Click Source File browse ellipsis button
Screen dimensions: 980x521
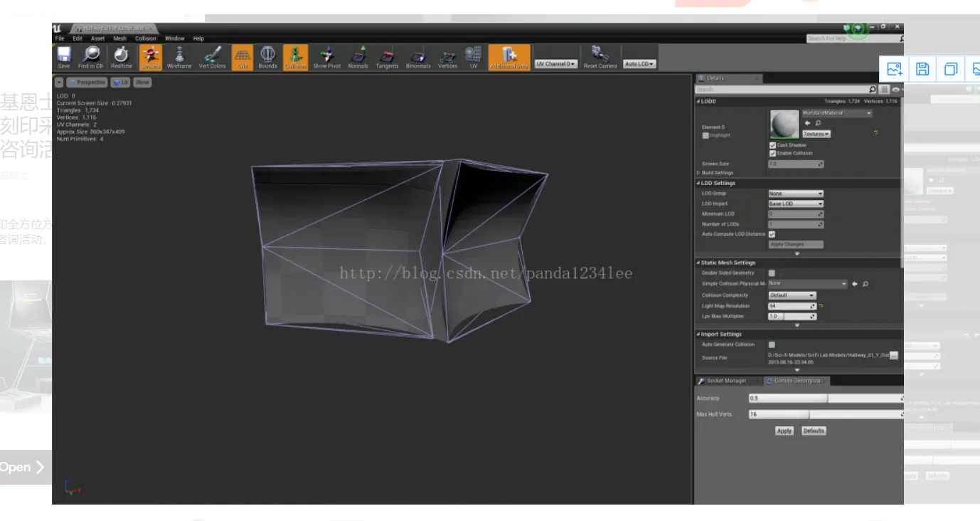pyautogui.click(x=894, y=355)
